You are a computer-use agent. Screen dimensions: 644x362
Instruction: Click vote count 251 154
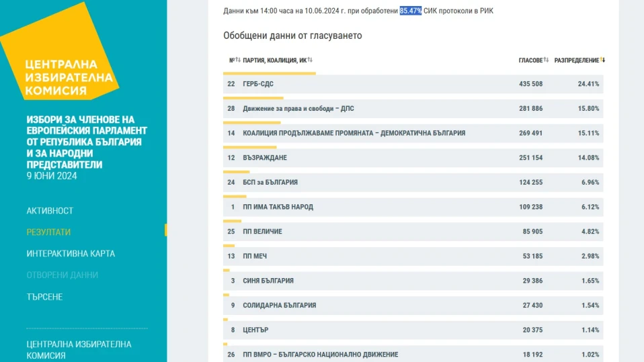click(x=530, y=158)
